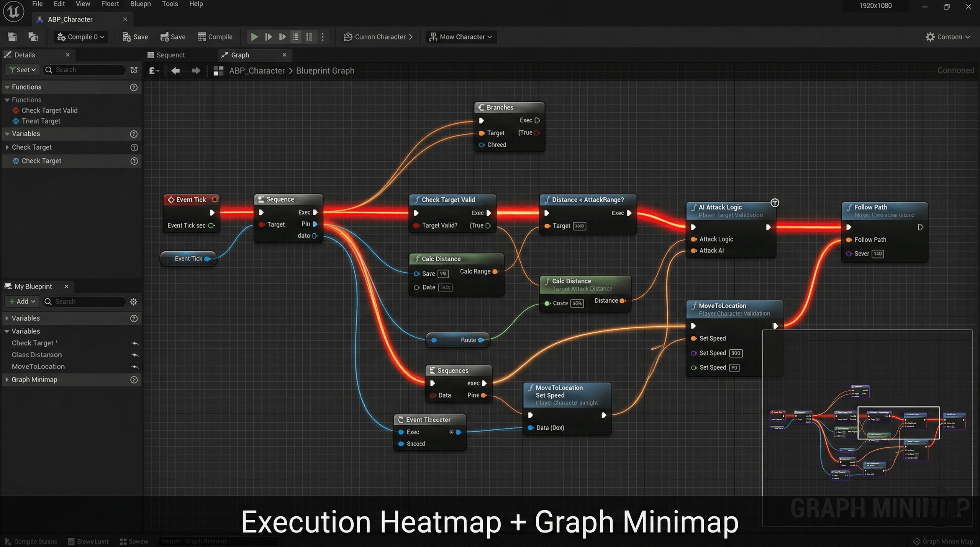Open the Mow Character dropdown
Screen dimensions: 980x547
[461, 37]
